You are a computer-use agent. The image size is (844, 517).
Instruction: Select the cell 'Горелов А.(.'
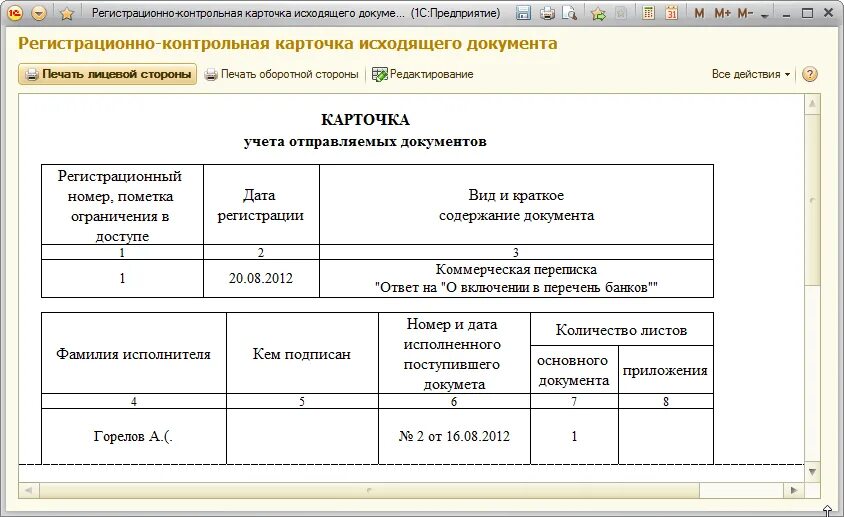[133, 436]
